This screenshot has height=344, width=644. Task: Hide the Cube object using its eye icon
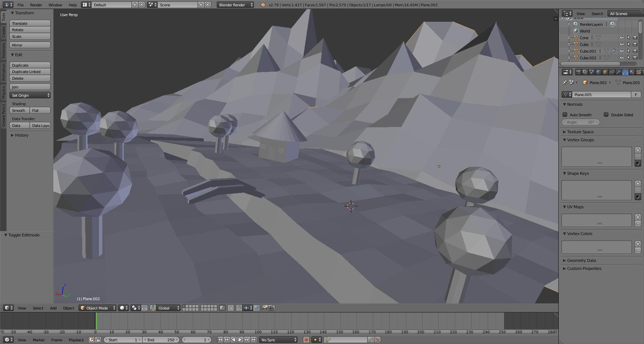[622, 44]
